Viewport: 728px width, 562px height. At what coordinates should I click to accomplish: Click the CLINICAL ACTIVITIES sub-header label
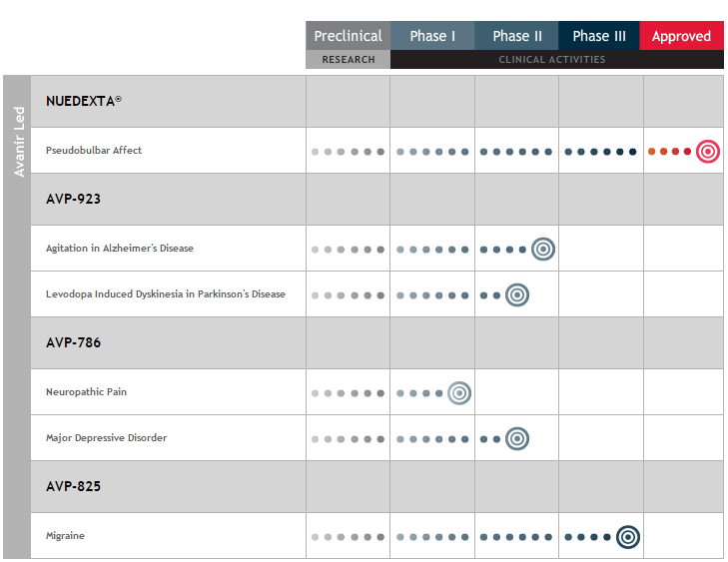552,60
